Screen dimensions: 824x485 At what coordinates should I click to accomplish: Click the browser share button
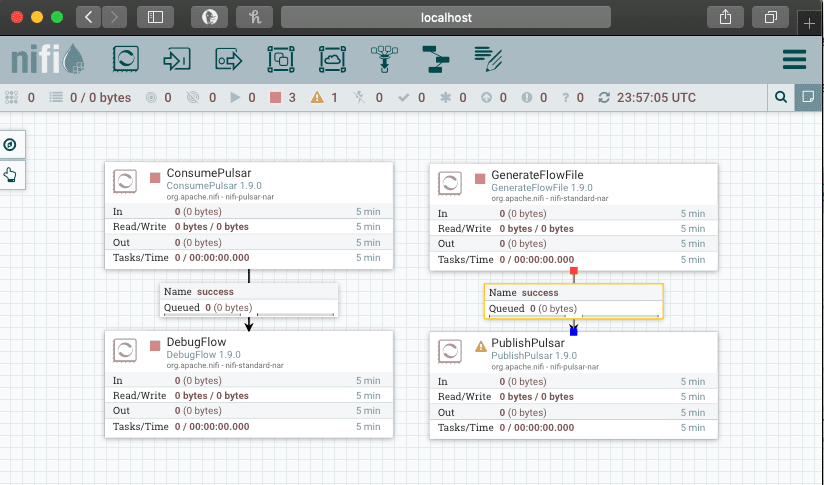point(725,17)
